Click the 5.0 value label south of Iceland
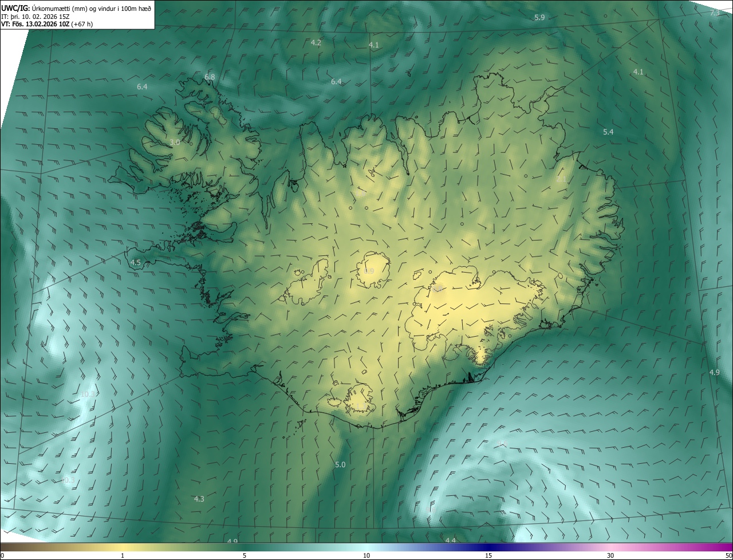 [x=340, y=465]
